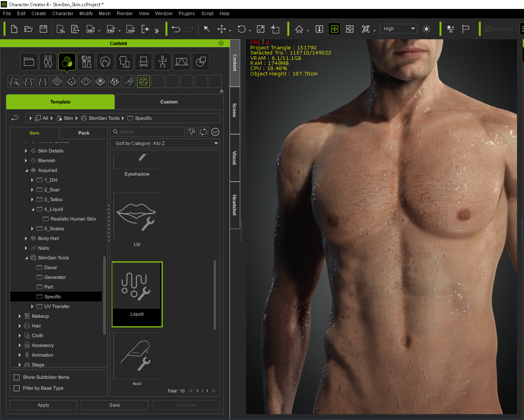The width and height of the screenshot is (524, 420).
Task: Collapse the Acquired tree node
Action: (26, 170)
